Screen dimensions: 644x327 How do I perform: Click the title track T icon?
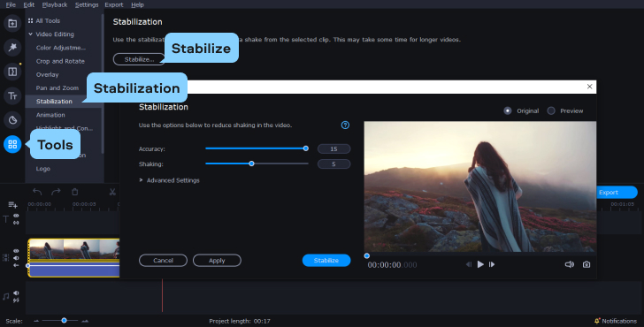point(5,219)
